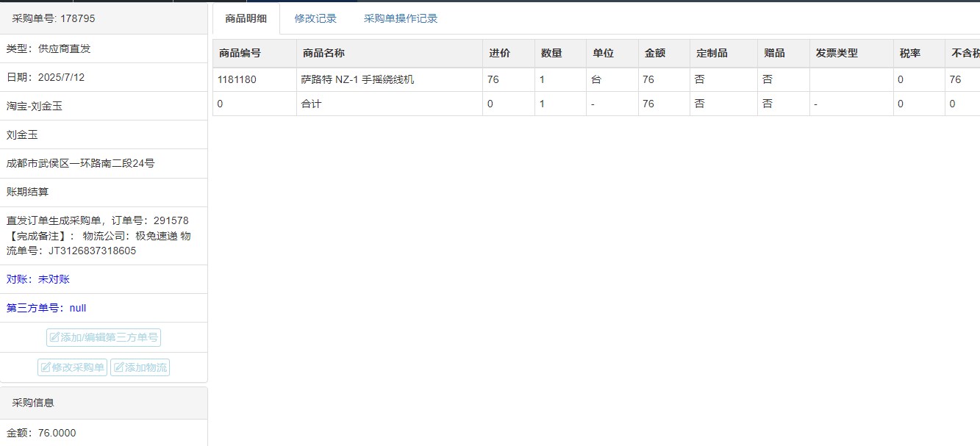Viewport: 980px width, 446px height.
Task: Click the 直发订单生成采购单 remark text
Action: tap(99, 236)
